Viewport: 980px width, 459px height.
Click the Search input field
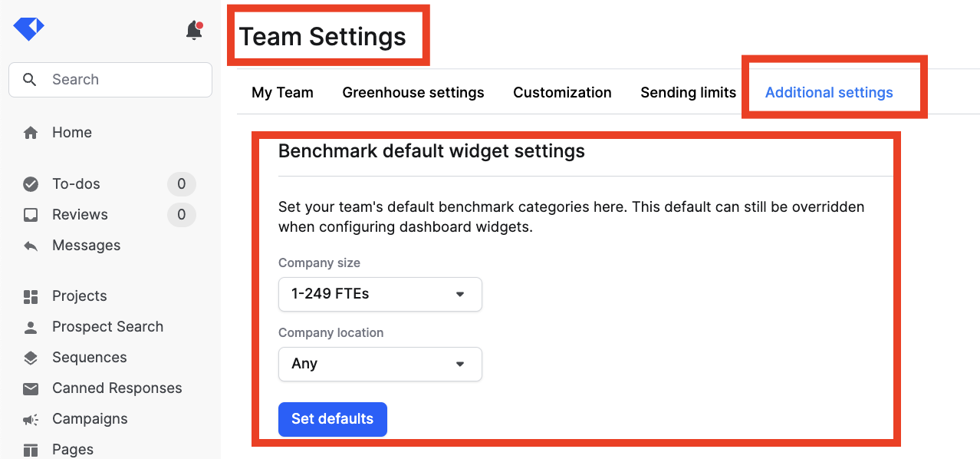click(x=110, y=80)
